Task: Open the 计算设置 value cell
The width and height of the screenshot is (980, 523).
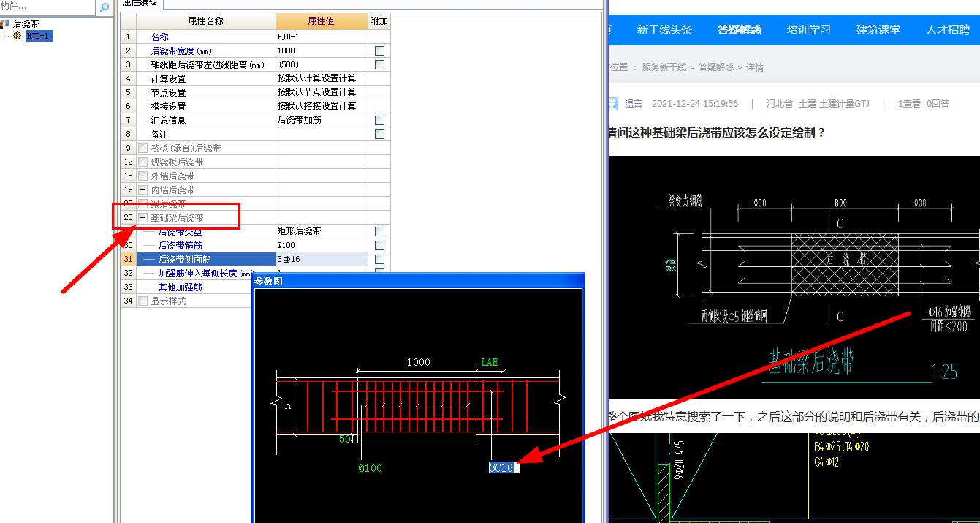Action: tap(322, 79)
